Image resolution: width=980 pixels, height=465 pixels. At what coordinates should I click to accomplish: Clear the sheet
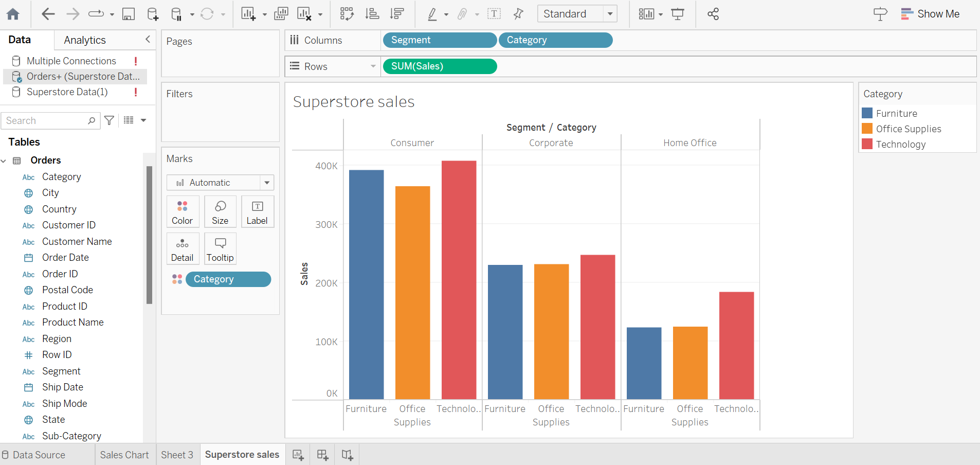pyautogui.click(x=304, y=14)
